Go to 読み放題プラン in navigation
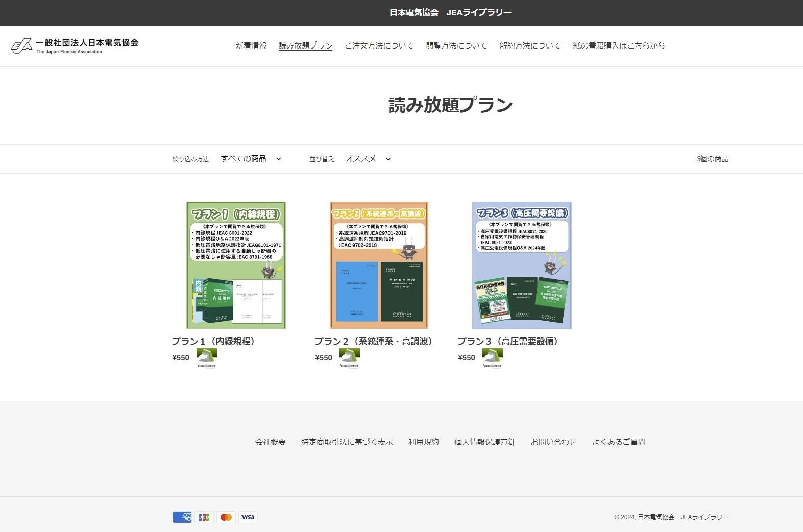Viewport: 803px width, 532px height. pyautogui.click(x=305, y=46)
